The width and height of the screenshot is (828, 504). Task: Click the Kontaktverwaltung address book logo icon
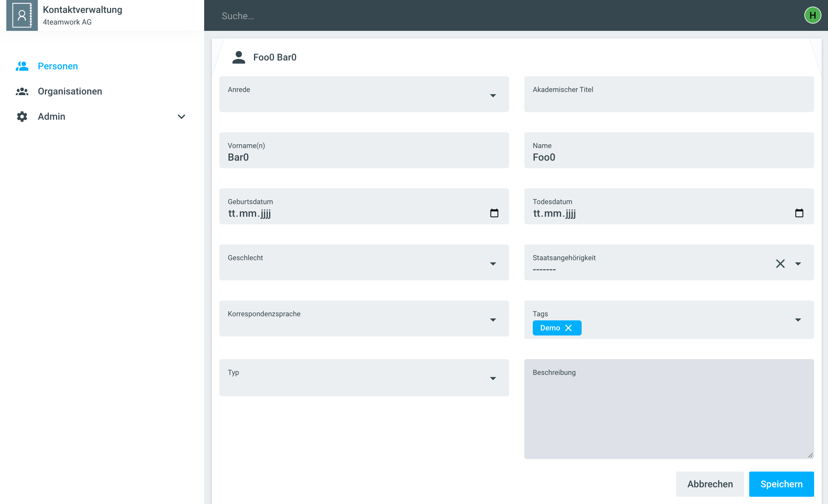[x=22, y=15]
